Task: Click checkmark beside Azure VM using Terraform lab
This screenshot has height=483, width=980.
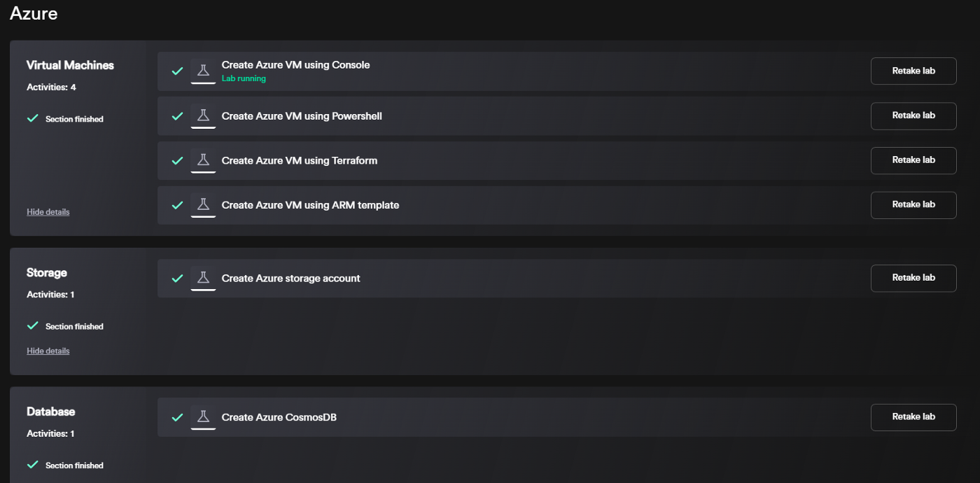Action: 178,160
